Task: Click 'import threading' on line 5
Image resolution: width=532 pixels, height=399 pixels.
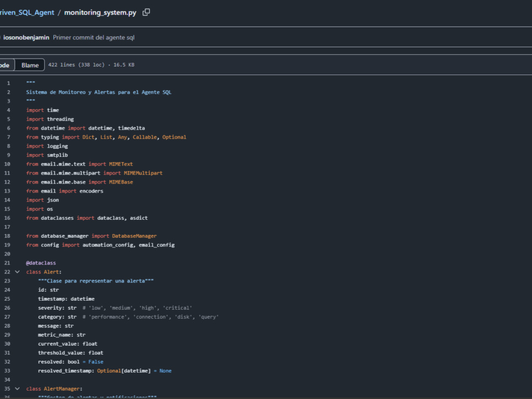Action: [x=50, y=119]
